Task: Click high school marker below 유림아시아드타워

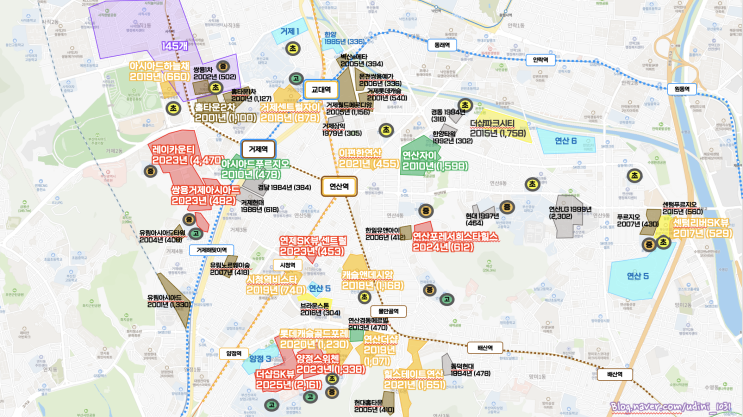Action: coord(195,233)
